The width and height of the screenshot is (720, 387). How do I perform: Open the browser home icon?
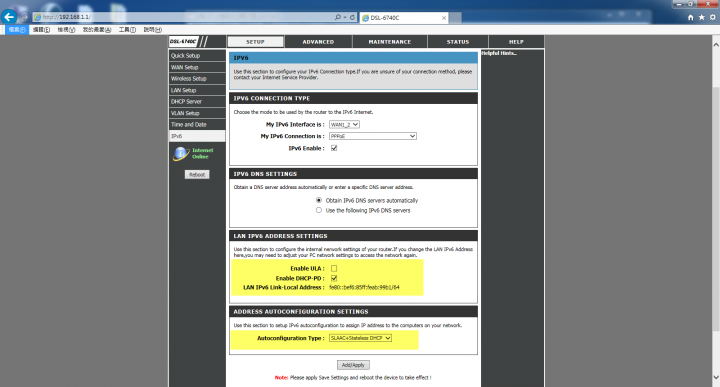point(690,17)
